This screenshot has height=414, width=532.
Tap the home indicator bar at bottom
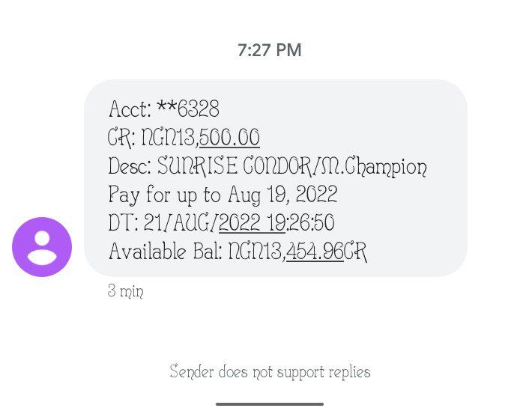coord(270,404)
